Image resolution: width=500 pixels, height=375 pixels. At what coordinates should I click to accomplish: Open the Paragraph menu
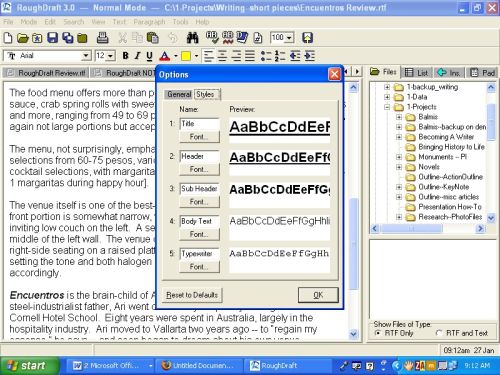point(149,22)
